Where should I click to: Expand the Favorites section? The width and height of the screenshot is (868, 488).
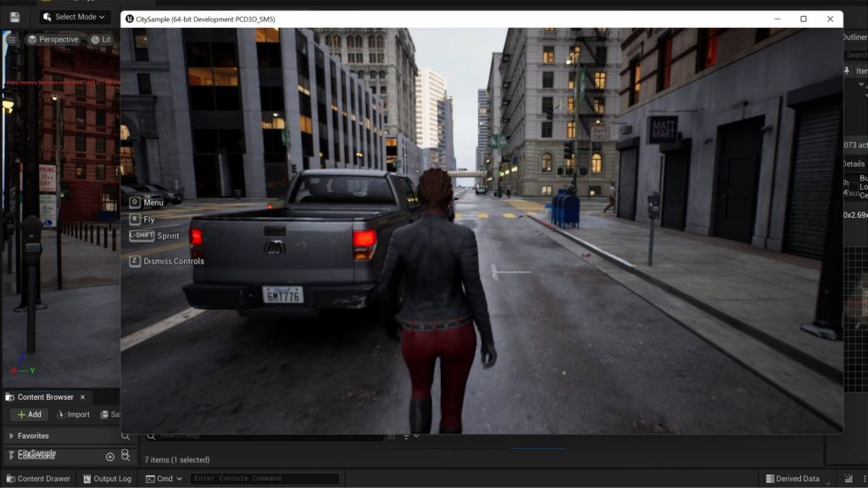tap(11, 435)
